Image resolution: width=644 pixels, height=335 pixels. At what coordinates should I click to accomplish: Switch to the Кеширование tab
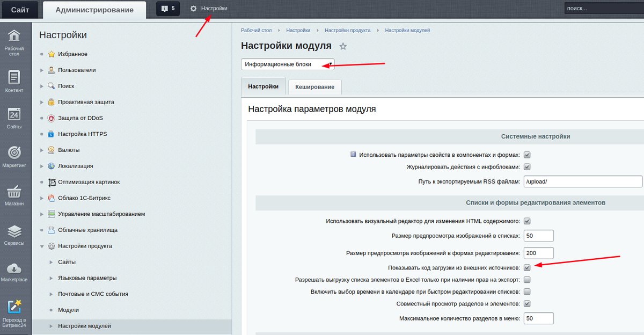pos(314,86)
